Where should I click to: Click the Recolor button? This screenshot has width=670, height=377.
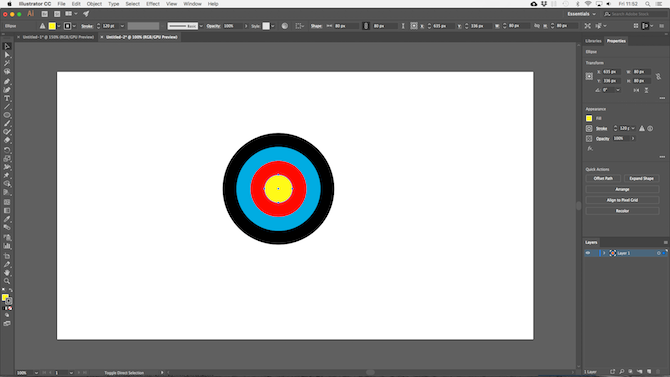click(622, 211)
